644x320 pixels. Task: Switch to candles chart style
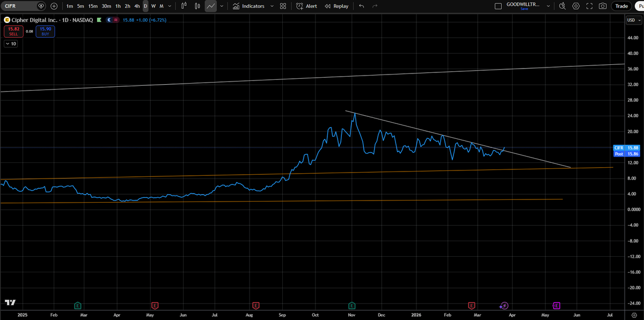point(197,6)
